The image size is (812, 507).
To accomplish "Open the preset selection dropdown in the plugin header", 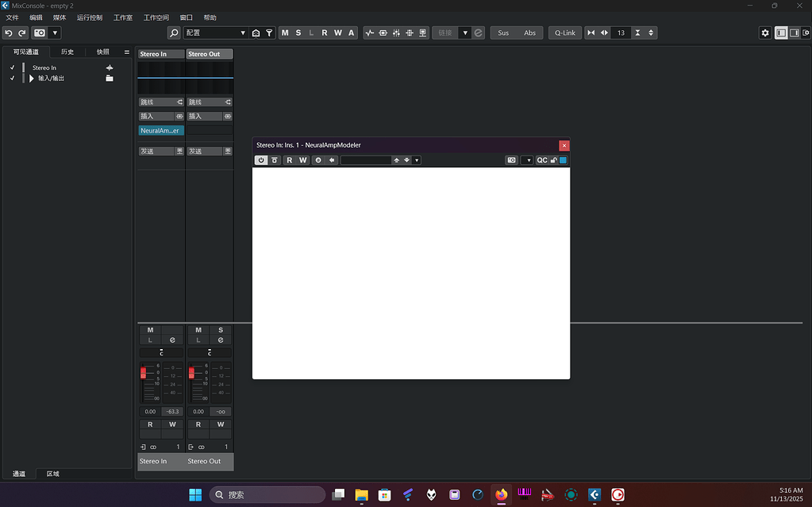I will point(416,159).
